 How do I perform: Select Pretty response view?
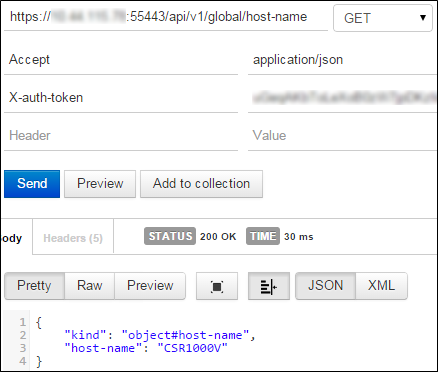tap(34, 286)
